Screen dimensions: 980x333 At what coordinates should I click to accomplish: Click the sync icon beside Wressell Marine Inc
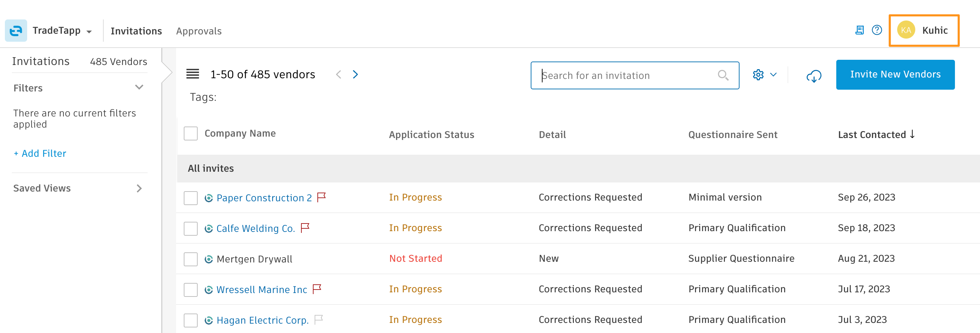pos(208,290)
